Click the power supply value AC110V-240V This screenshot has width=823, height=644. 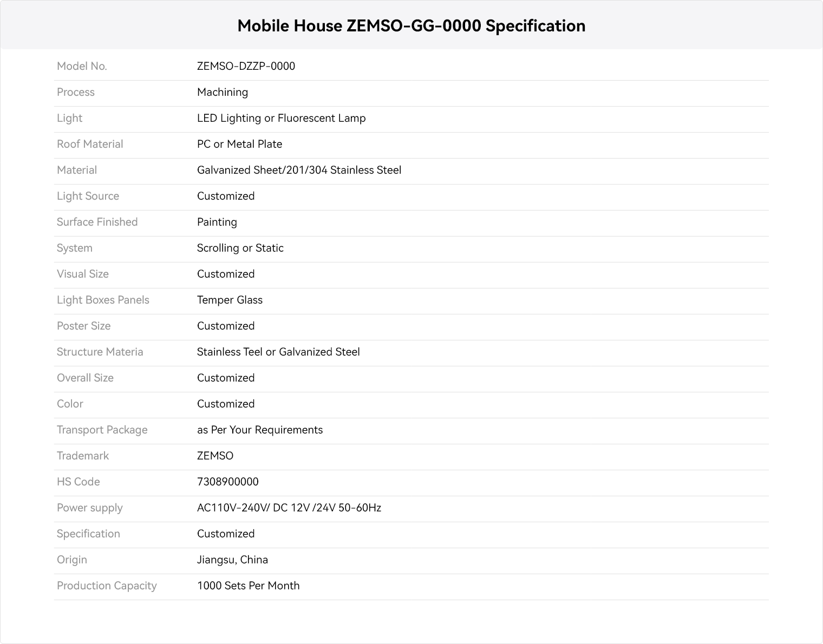coord(289,508)
